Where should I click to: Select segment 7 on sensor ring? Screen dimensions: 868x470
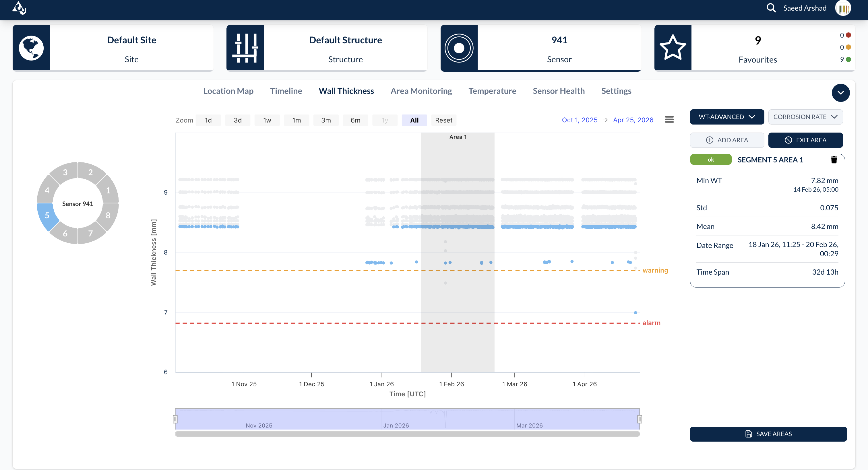(90, 234)
